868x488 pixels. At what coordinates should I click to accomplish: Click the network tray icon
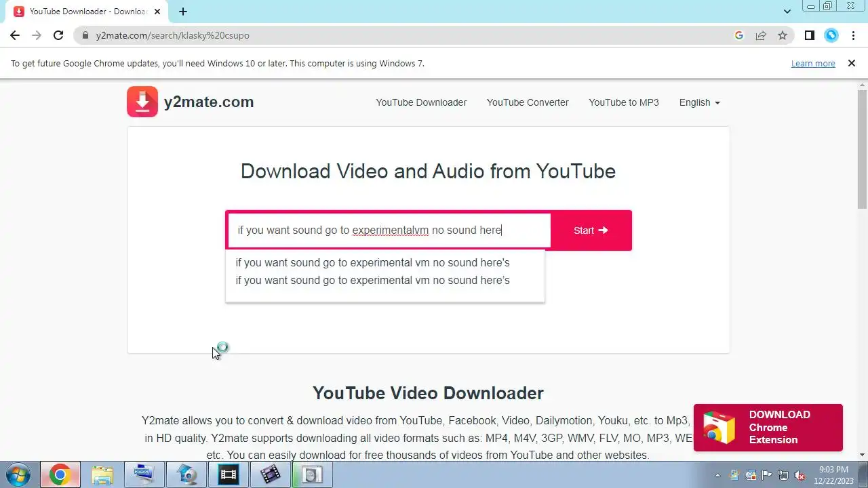[784, 475]
